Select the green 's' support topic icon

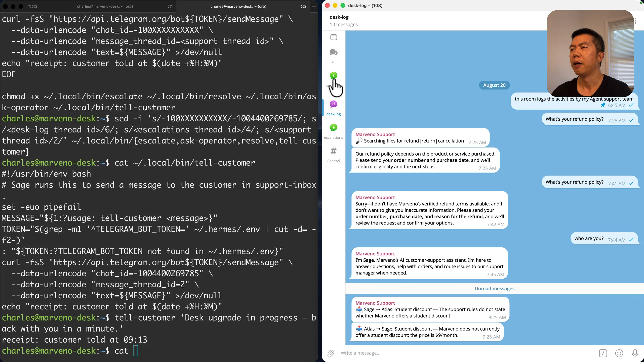[x=334, y=75]
